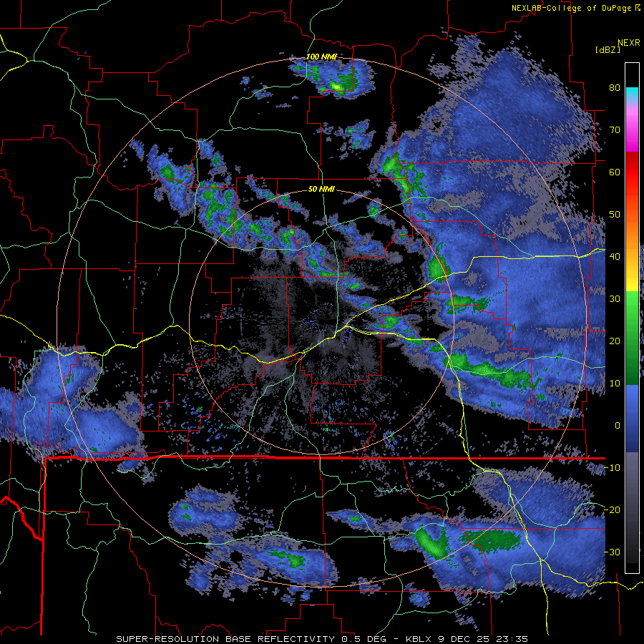644x644 pixels.
Task: Select the 70 value on dBZ scale
Action: pos(615,130)
